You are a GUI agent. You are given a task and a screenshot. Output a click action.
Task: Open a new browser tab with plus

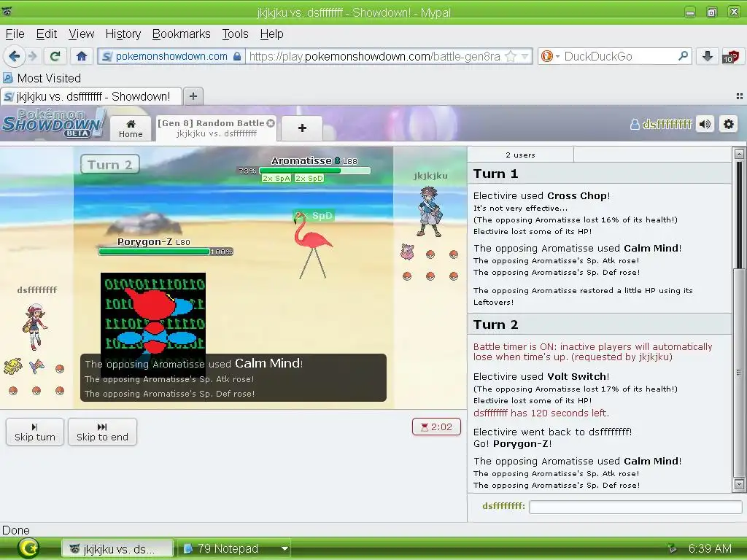click(x=193, y=96)
